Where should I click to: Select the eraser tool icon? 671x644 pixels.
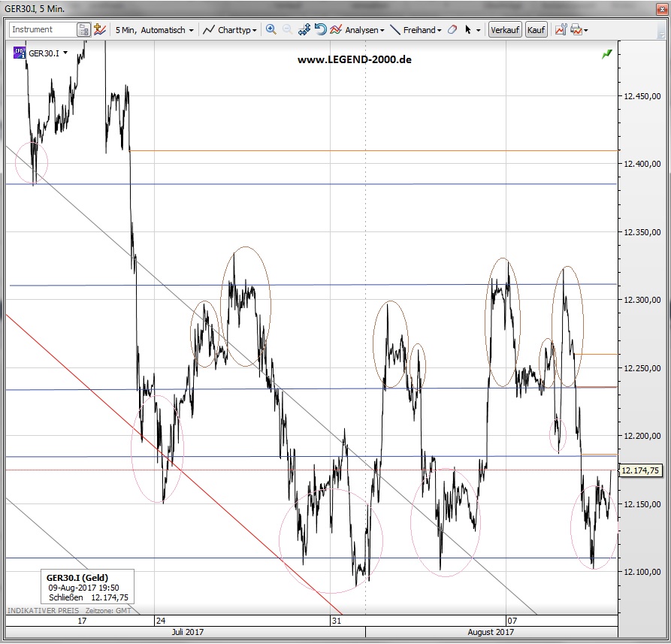pos(452,30)
